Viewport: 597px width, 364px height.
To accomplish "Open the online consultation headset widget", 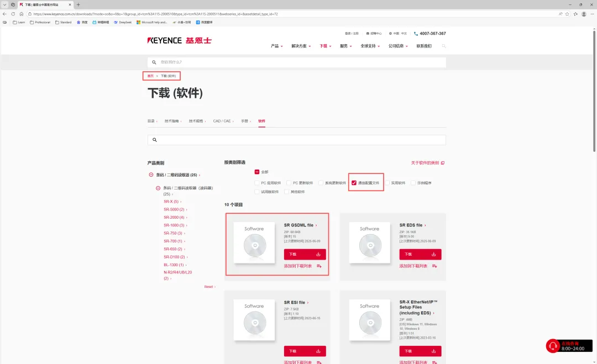I will (569, 346).
